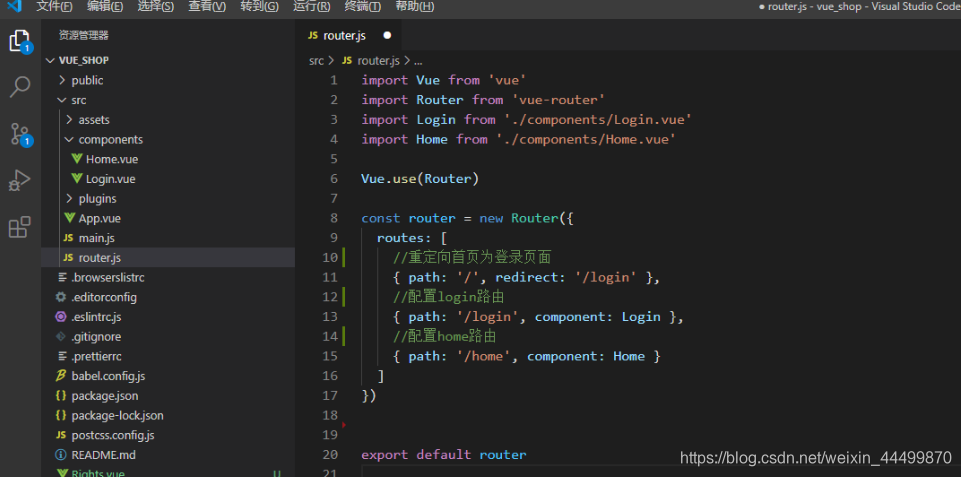Click the ellipsis in the breadcrumb
Screen dimensions: 962x477
[x=418, y=61]
